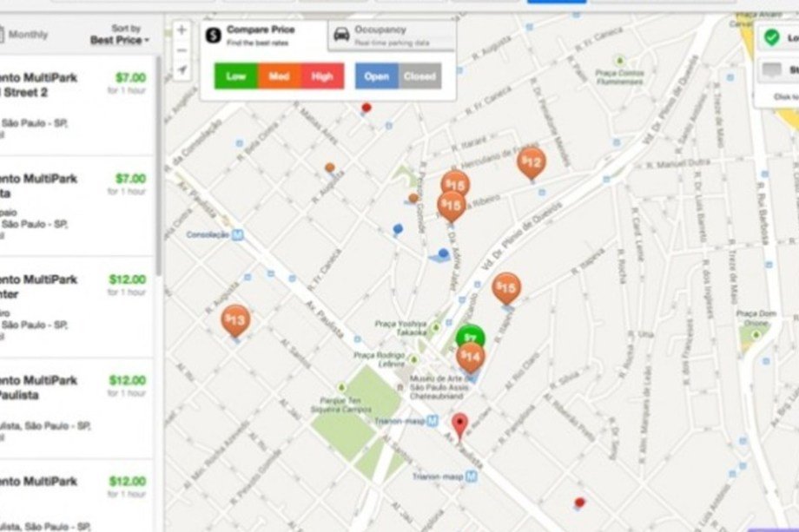Show Closed parking lots
Screen dimensions: 799x532
419,76
